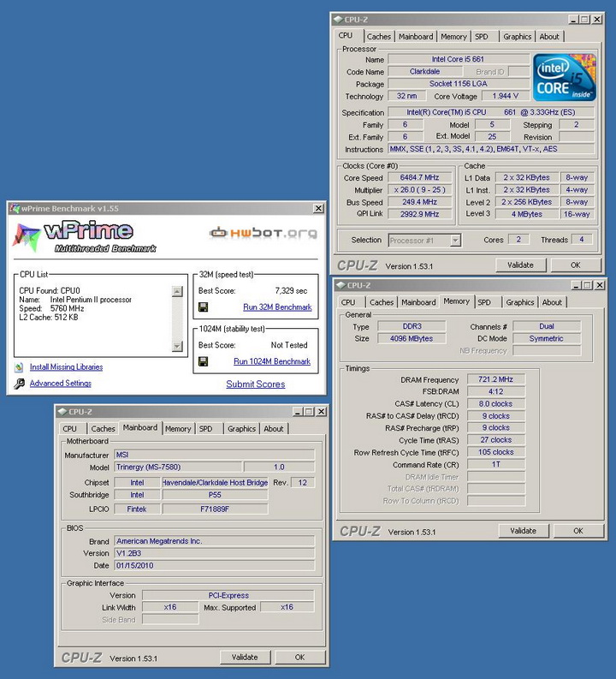616x679 pixels.
Task: Click the wPrime title bar logo icon
Action: pyautogui.click(x=15, y=208)
